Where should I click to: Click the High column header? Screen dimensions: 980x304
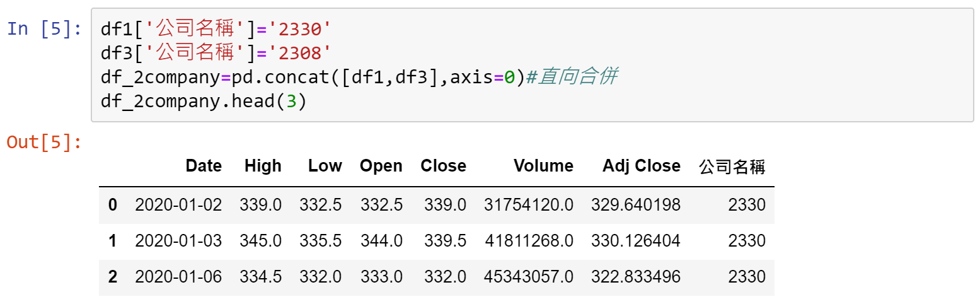pyautogui.click(x=263, y=166)
